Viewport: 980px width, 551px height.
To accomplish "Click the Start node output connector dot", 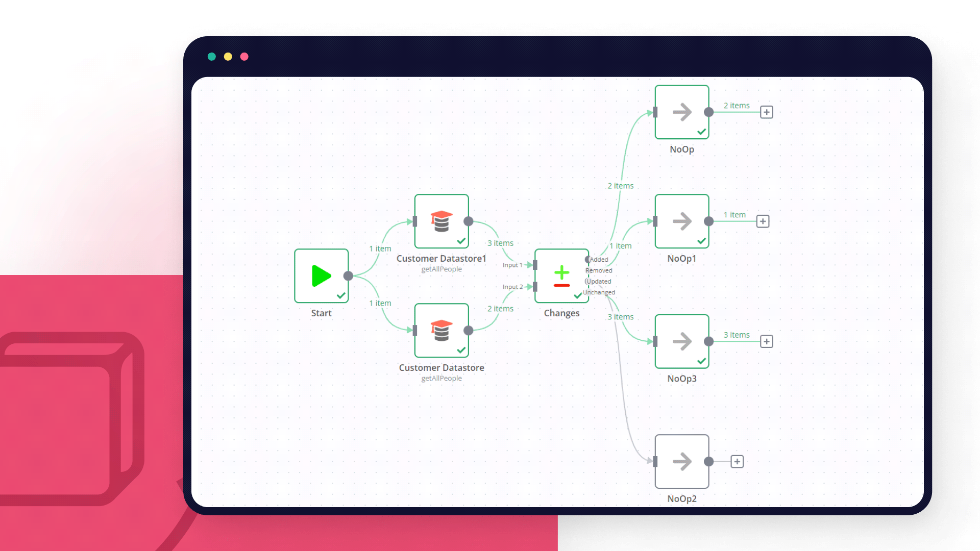I will [x=348, y=276].
